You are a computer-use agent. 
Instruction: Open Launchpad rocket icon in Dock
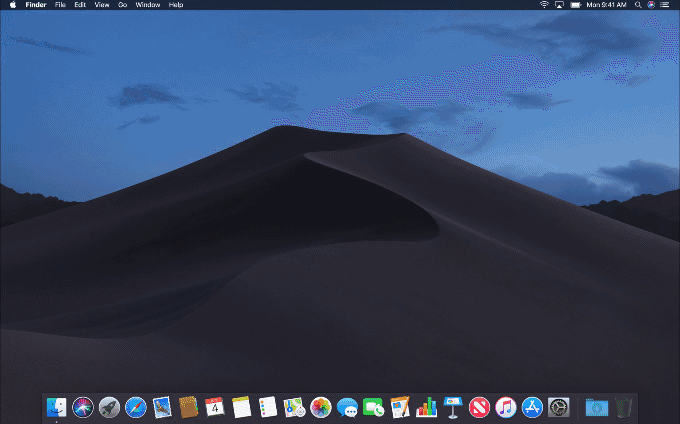109,408
